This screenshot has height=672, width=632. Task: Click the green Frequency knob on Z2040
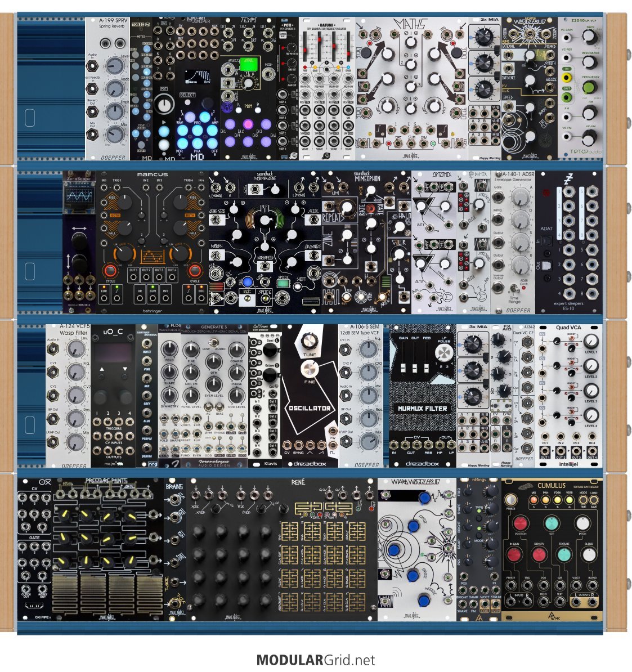tap(590, 87)
